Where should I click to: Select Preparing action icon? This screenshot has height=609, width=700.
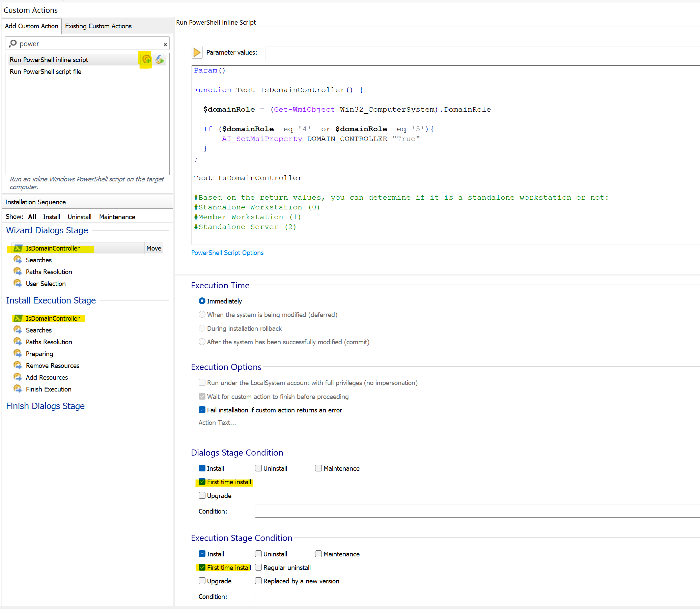18,354
